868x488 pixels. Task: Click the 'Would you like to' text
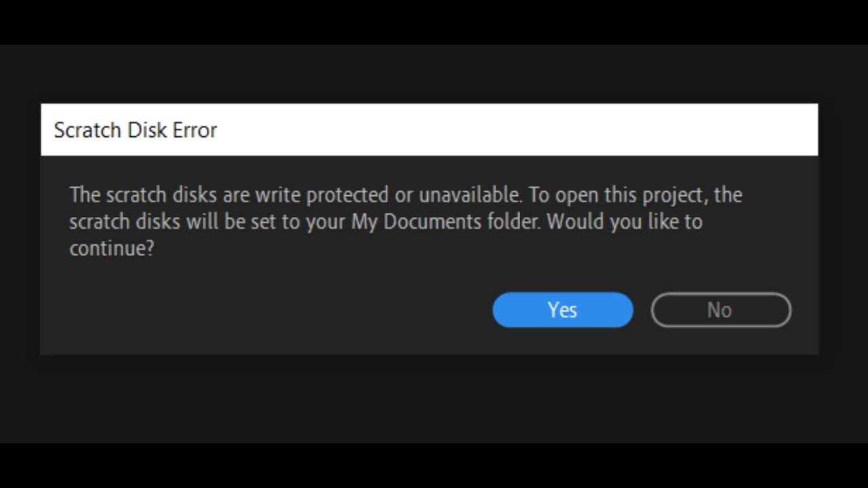point(624,222)
